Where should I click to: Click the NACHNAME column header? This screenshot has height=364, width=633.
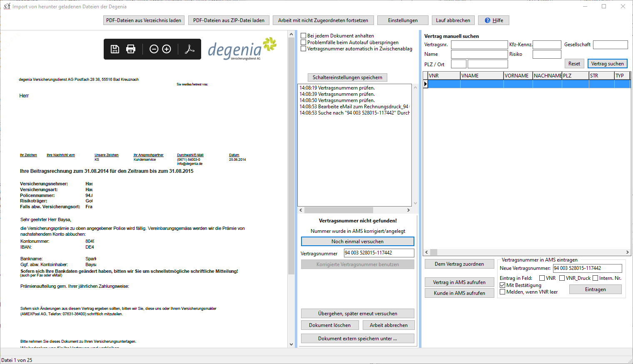[x=547, y=76]
